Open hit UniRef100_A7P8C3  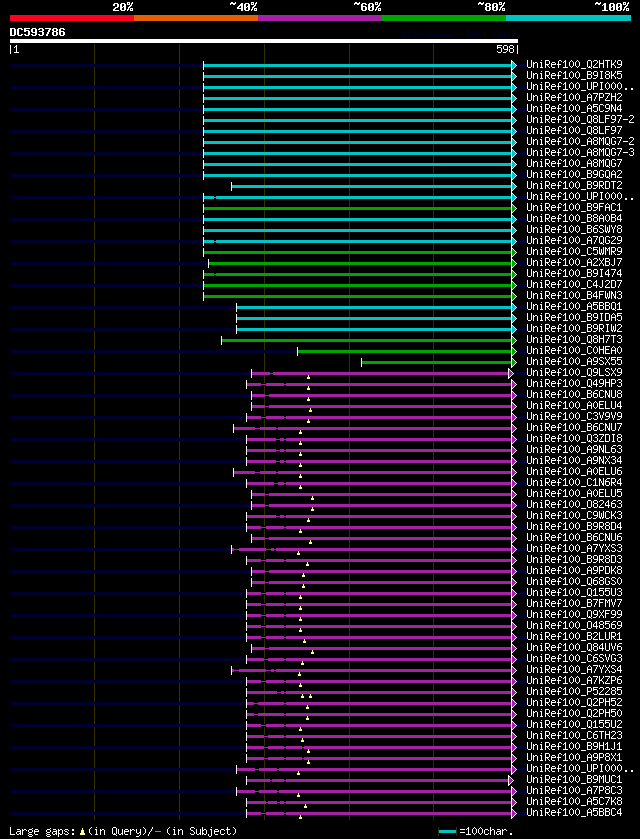point(574,790)
